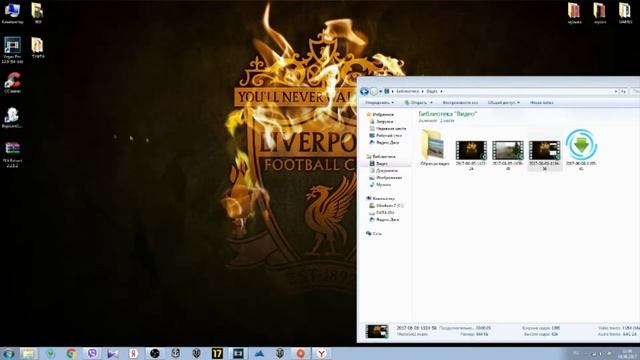Click the blue triangle taskbar icon

point(259,353)
